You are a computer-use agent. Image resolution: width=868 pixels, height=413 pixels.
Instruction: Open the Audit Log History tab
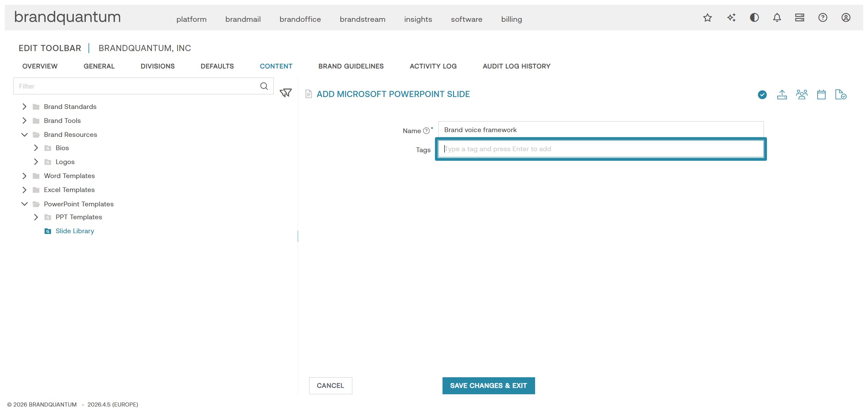click(516, 66)
